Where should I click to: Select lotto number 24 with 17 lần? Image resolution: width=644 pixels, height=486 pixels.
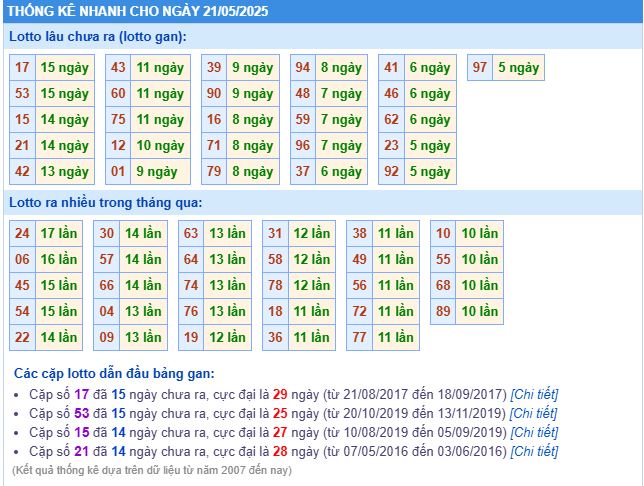tap(22, 233)
